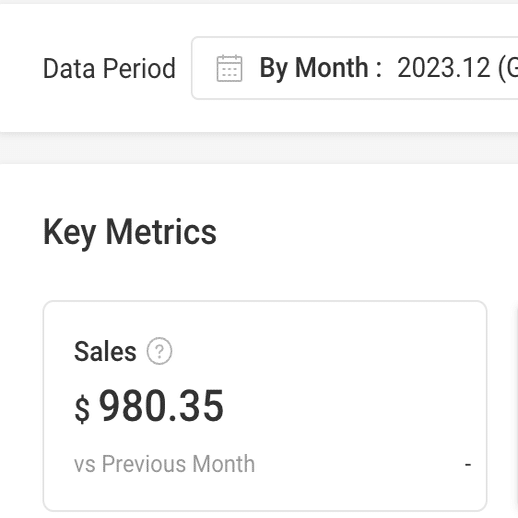Click the gray divider band above Key Metrics
Screen dimensions: 518x518
(x=259, y=148)
